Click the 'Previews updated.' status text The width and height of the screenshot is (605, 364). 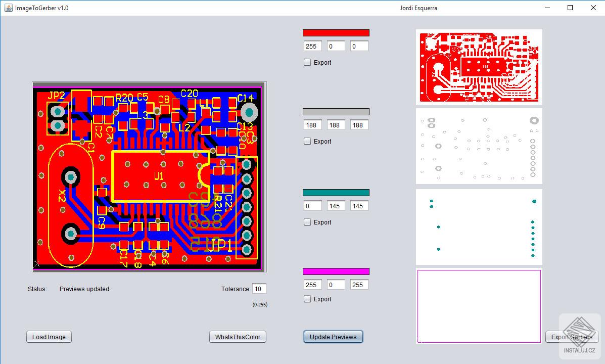(x=85, y=289)
